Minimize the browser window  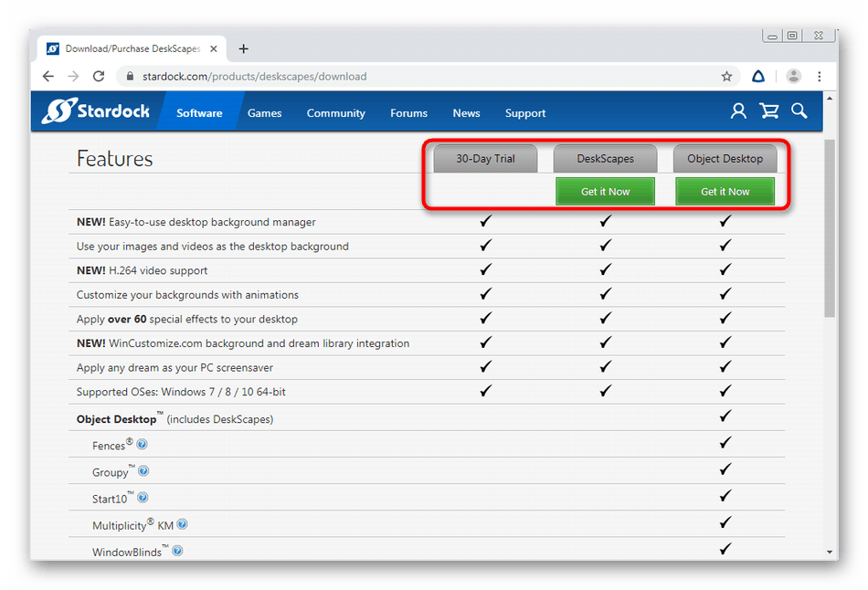(x=772, y=36)
